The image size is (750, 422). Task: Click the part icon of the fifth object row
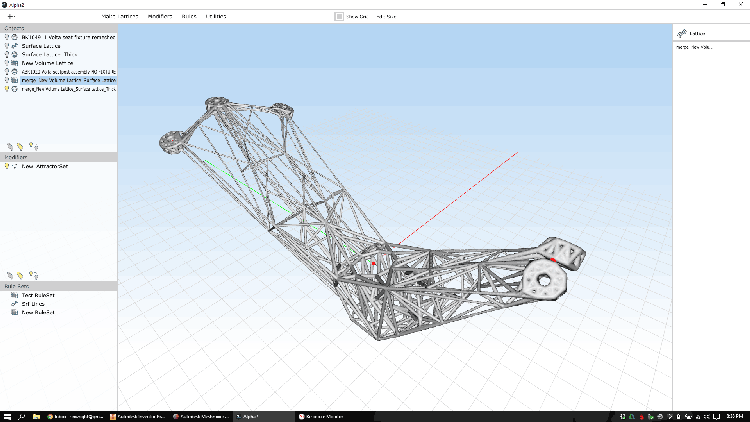15,71
